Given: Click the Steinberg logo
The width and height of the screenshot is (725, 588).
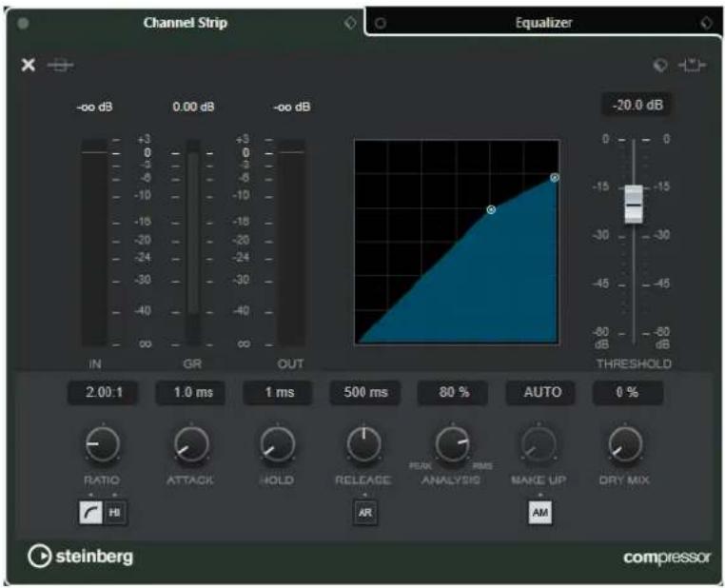Looking at the screenshot, I should pyautogui.click(x=81, y=556).
